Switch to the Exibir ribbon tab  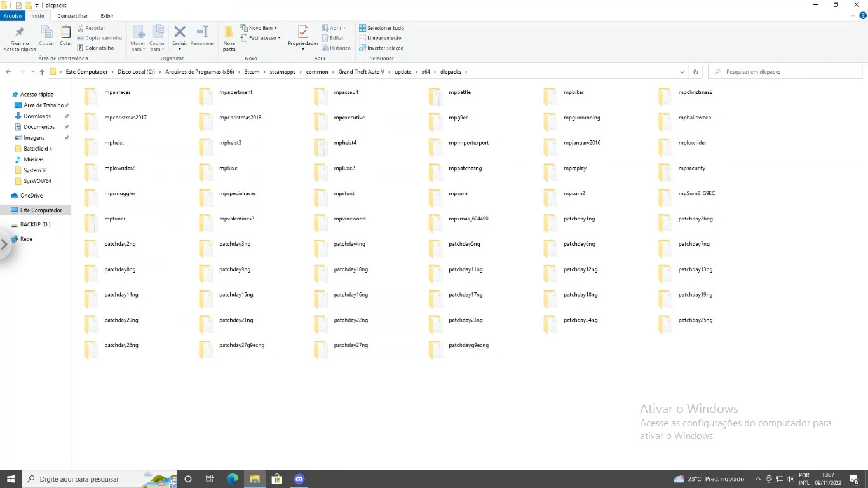(107, 16)
